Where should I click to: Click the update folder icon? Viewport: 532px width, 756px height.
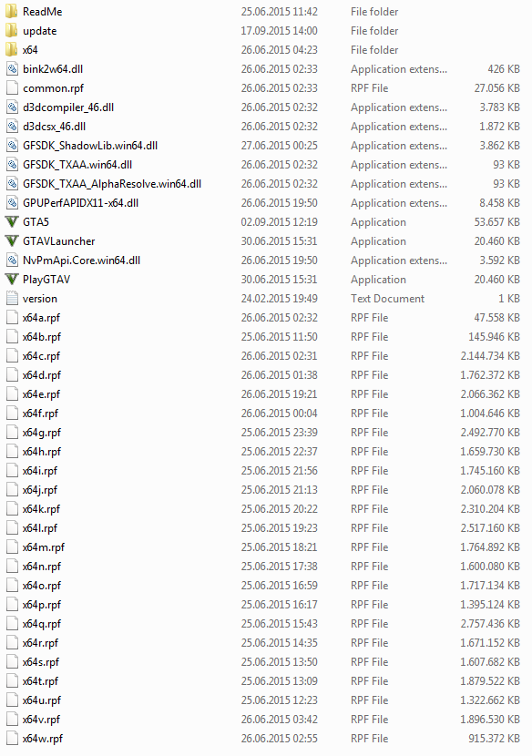pyautogui.click(x=12, y=31)
